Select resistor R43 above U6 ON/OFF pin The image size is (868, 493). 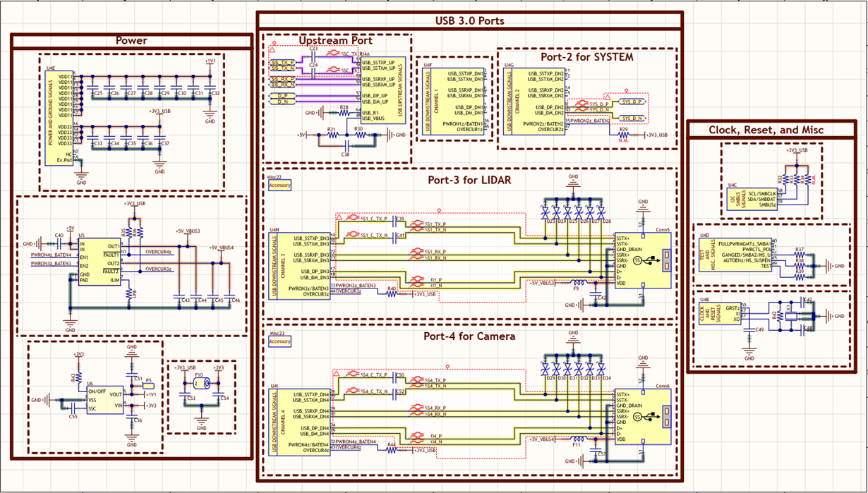tap(77, 378)
